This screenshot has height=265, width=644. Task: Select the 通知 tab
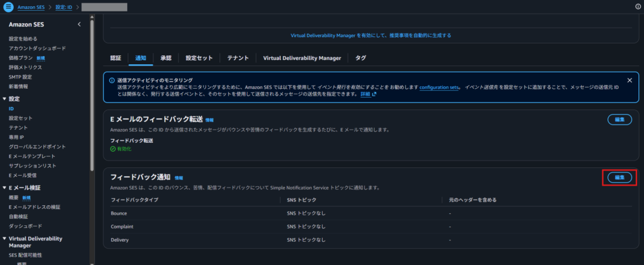[x=140, y=58]
